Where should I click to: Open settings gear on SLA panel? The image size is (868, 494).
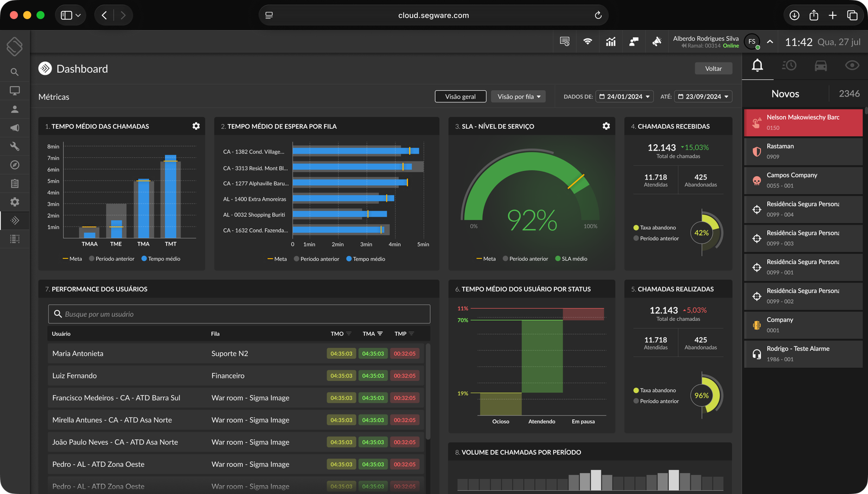tap(606, 126)
